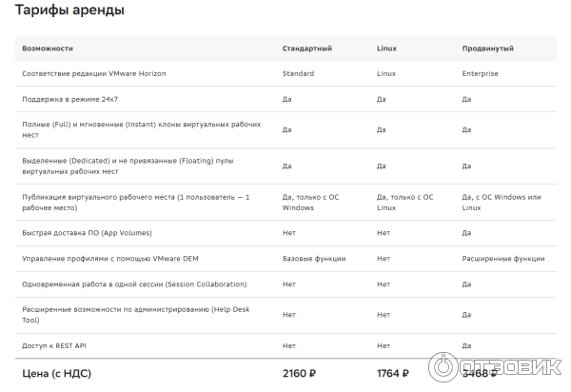Click the Standard tariff price 2160 ₽

pos(306,373)
